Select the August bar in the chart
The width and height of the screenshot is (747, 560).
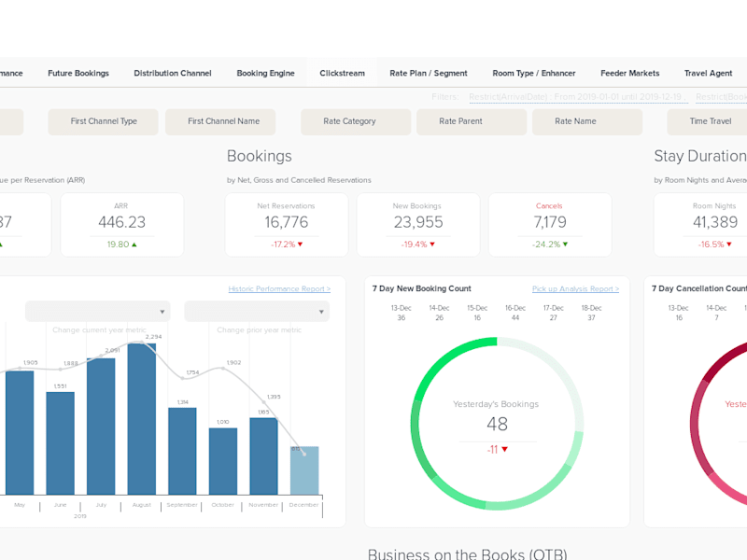(142, 419)
